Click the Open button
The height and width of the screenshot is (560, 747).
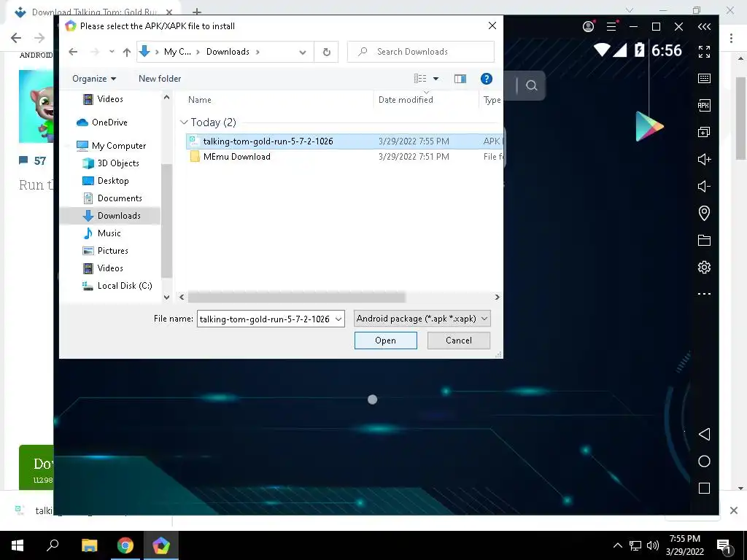pyautogui.click(x=385, y=341)
